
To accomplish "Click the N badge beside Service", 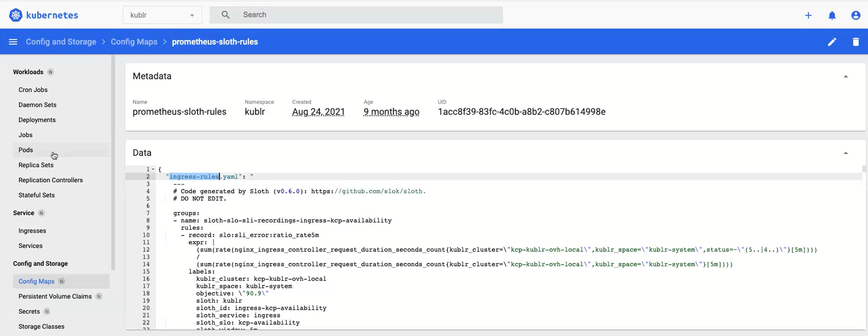I will point(41,213).
